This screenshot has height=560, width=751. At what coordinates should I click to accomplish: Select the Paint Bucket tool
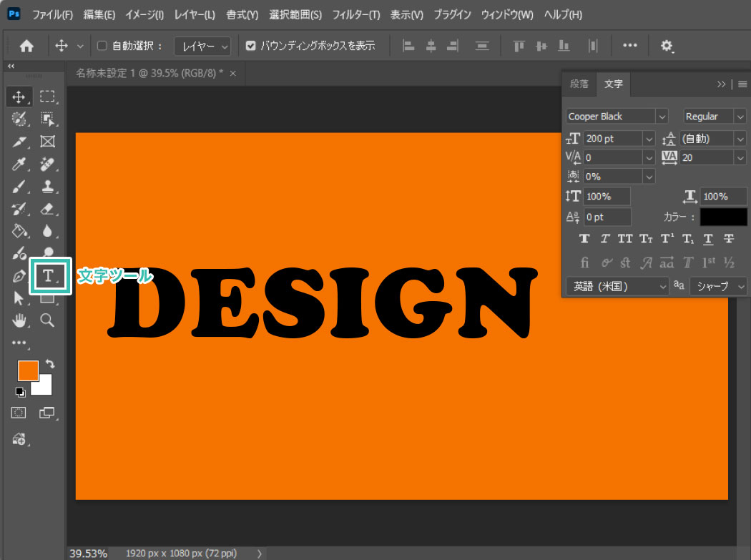19,231
